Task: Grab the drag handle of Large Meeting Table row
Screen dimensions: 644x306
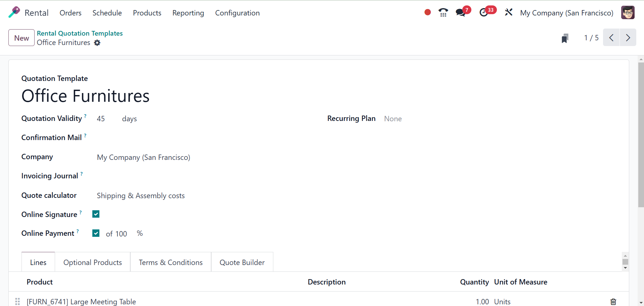Action: (17, 302)
